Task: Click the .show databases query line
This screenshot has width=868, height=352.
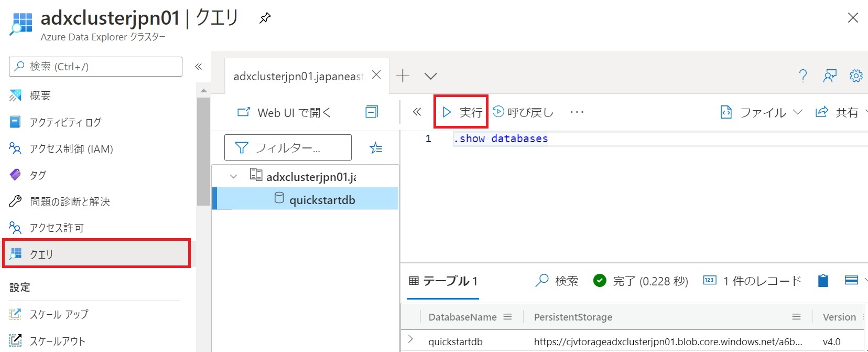Action: point(501,138)
